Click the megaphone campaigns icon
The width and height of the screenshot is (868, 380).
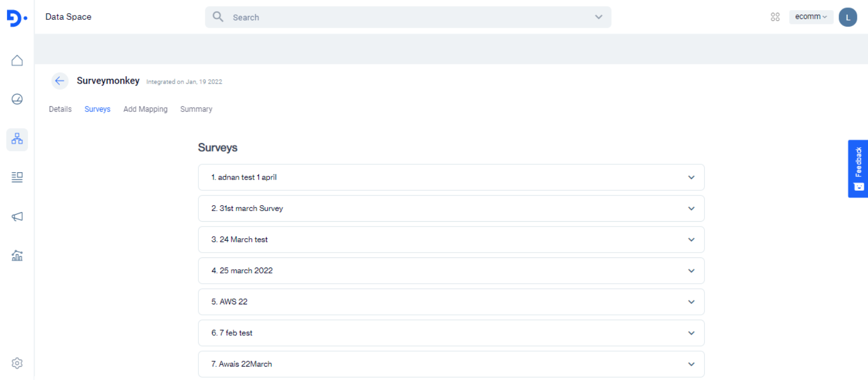17,216
